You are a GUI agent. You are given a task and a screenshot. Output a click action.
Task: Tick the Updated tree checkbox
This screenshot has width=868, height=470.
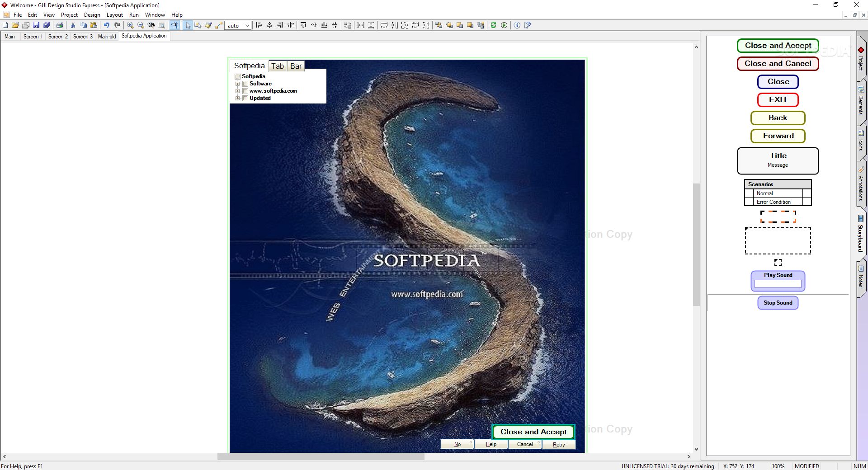click(245, 98)
